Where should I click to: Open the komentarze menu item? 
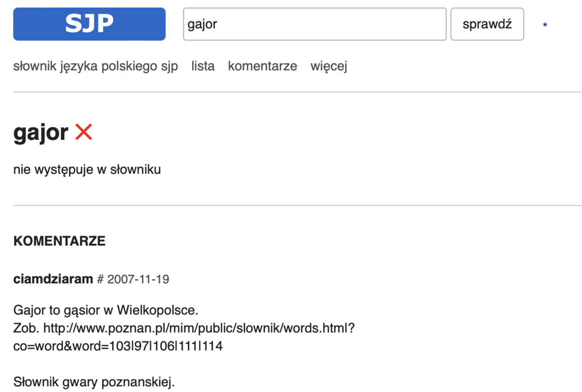click(262, 66)
